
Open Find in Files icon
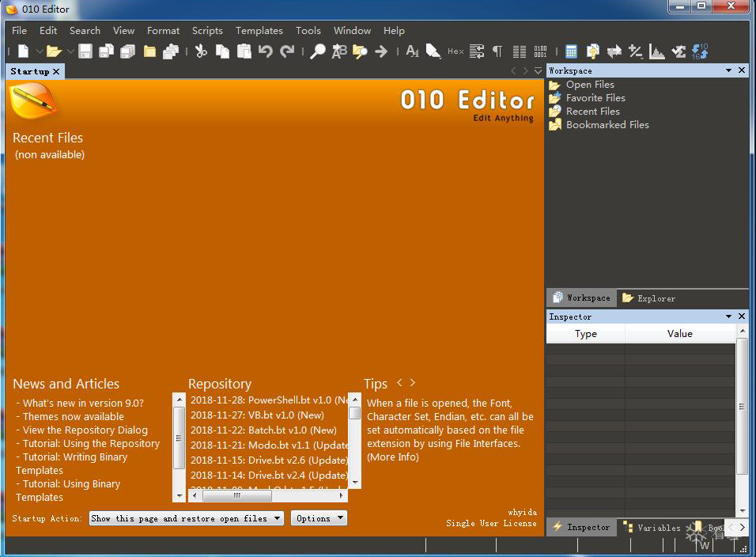360,51
